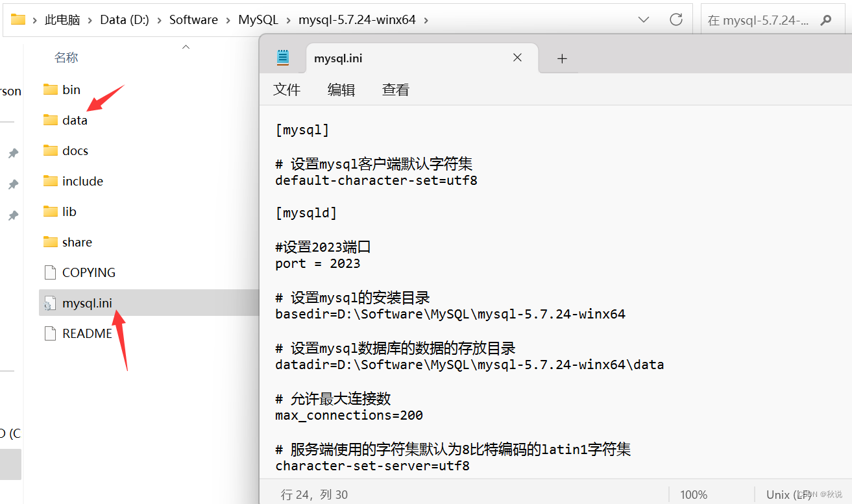852x504 pixels.
Task: Add a new Notepad tab
Action: tap(562, 58)
